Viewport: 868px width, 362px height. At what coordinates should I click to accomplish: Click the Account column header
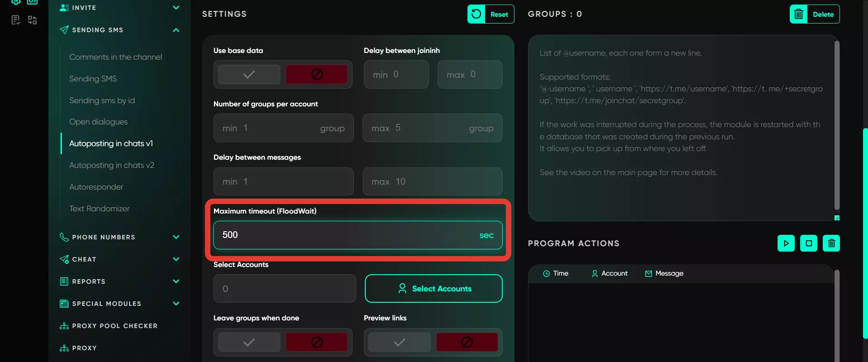(x=609, y=274)
